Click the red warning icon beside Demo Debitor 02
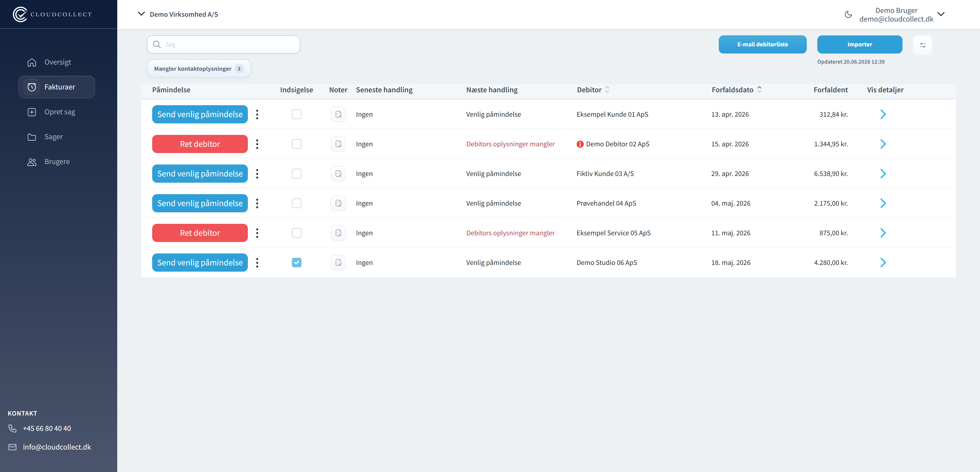Screen dimensions: 980x472 [x=580, y=144]
